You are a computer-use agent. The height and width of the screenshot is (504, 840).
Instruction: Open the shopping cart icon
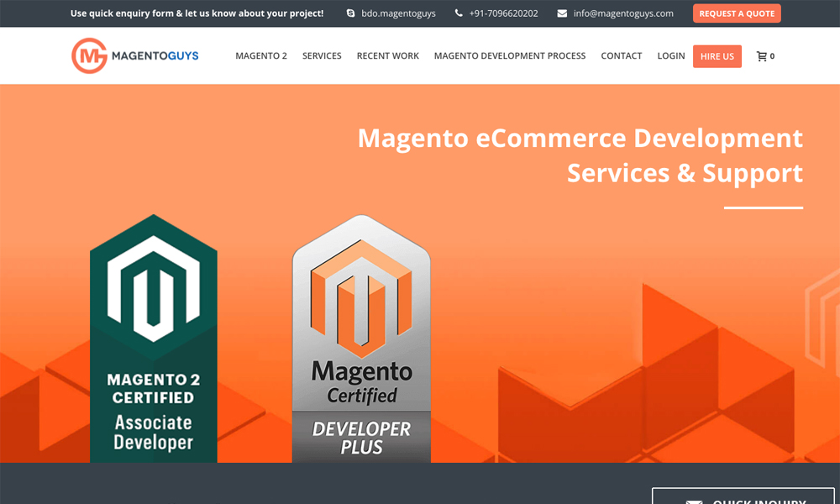pyautogui.click(x=762, y=56)
